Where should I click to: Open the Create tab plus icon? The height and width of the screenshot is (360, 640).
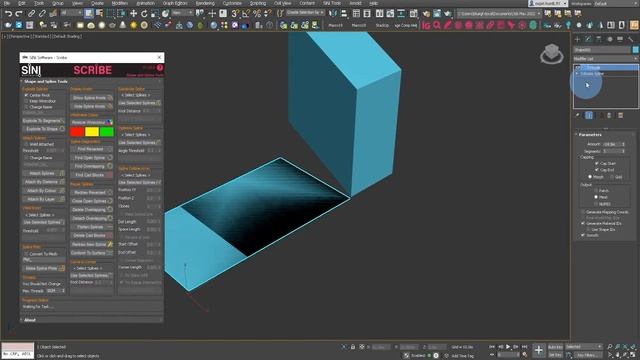point(577,39)
